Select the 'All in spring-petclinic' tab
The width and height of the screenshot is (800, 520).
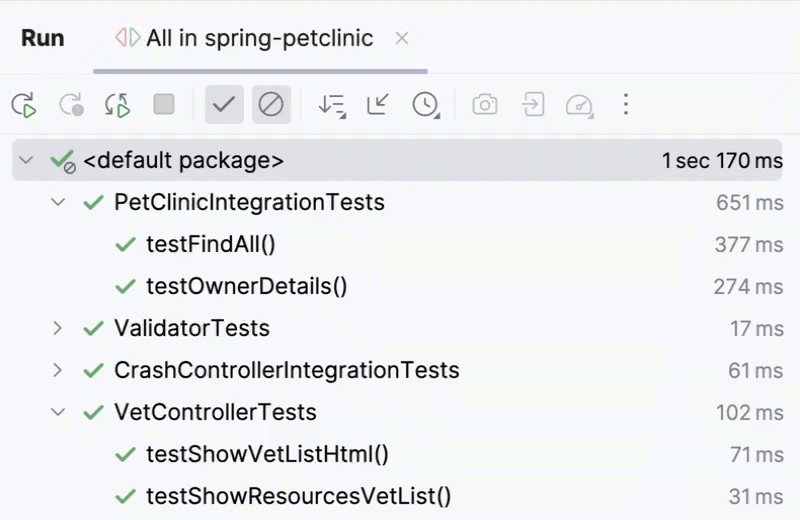258,39
